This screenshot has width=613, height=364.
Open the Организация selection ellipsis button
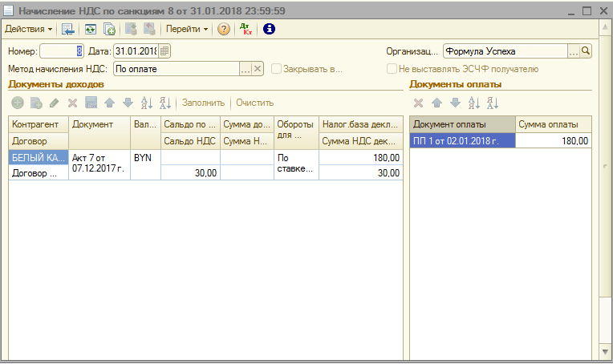pos(573,51)
